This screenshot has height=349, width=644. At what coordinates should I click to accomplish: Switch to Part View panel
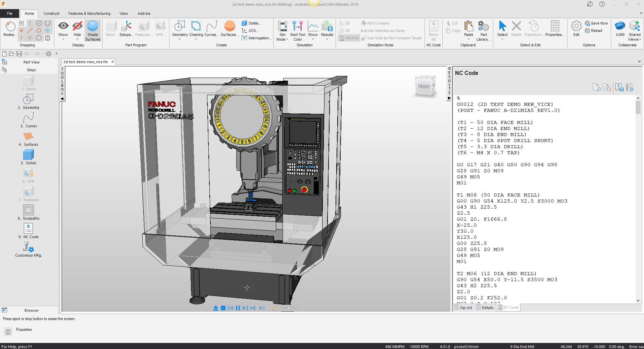(31, 62)
